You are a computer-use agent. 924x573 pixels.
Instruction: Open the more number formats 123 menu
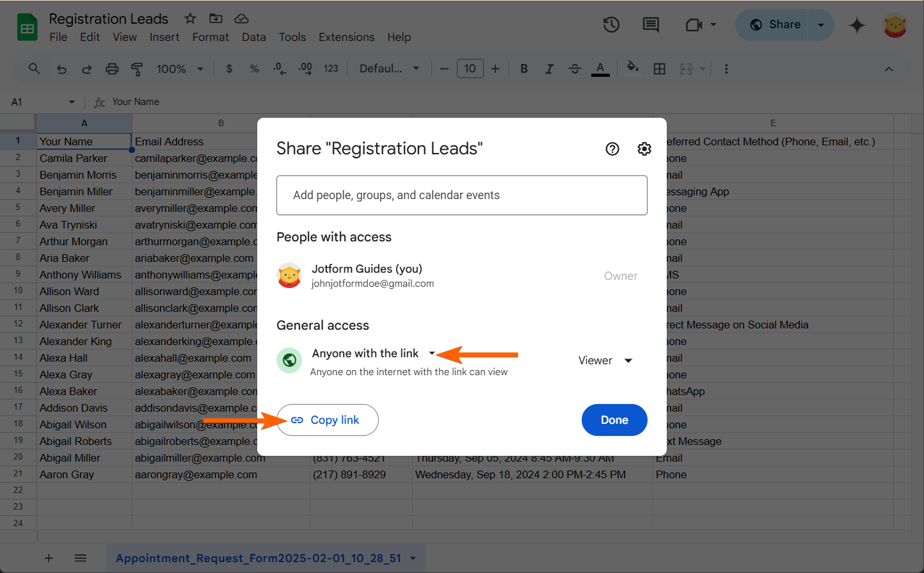click(x=331, y=69)
